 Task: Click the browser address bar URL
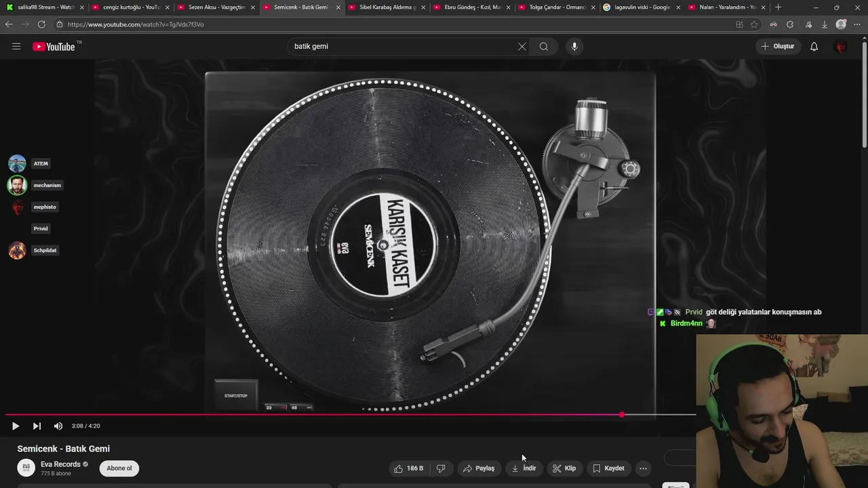[x=136, y=24]
